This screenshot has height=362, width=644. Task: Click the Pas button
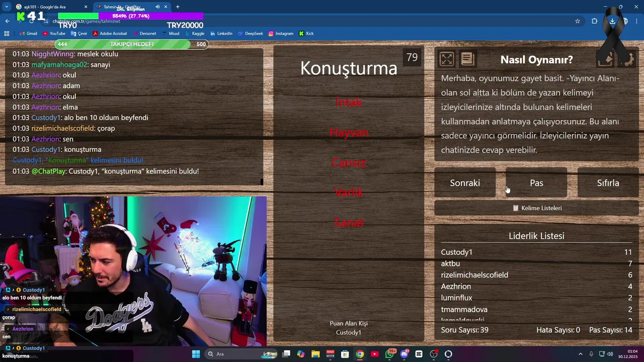[536, 183]
